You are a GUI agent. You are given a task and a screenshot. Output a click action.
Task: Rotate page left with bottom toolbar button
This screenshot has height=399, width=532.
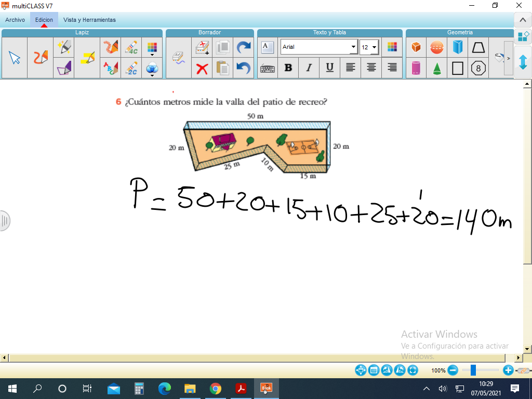pos(387,370)
